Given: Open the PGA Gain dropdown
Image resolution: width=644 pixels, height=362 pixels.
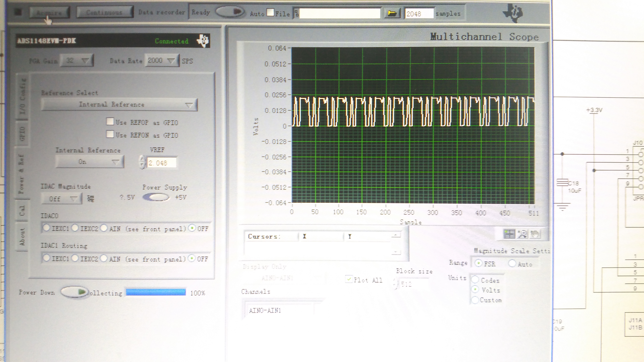Looking at the screenshot, I should [x=77, y=60].
